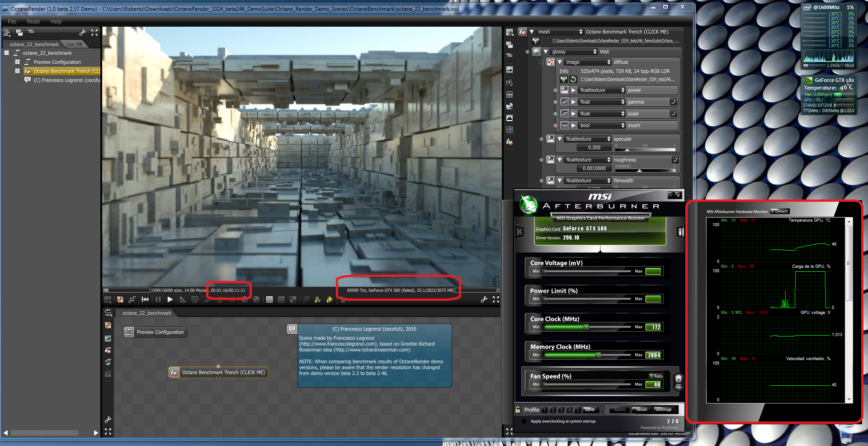Click the Afterburner profile lock icon

point(518,409)
